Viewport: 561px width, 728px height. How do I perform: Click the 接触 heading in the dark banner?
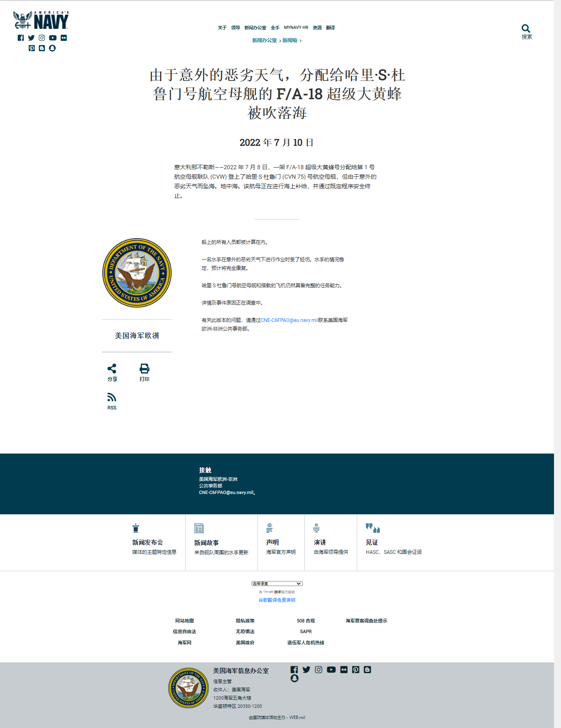point(205,470)
